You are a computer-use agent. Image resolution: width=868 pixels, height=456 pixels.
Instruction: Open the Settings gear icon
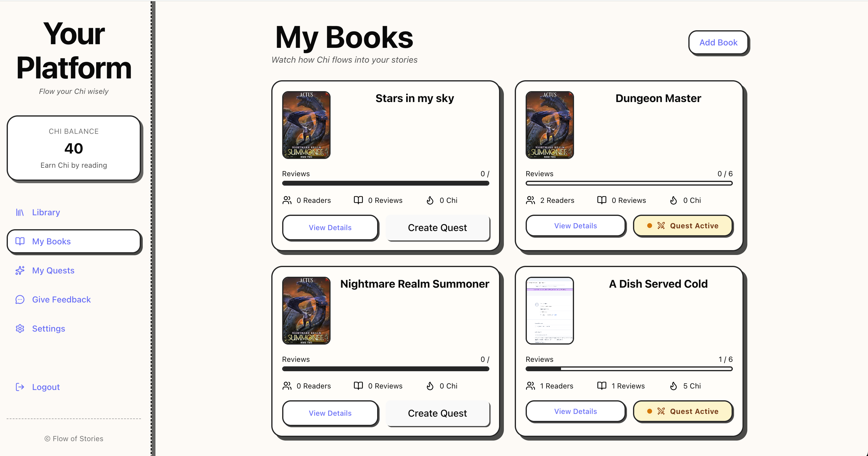coord(20,328)
